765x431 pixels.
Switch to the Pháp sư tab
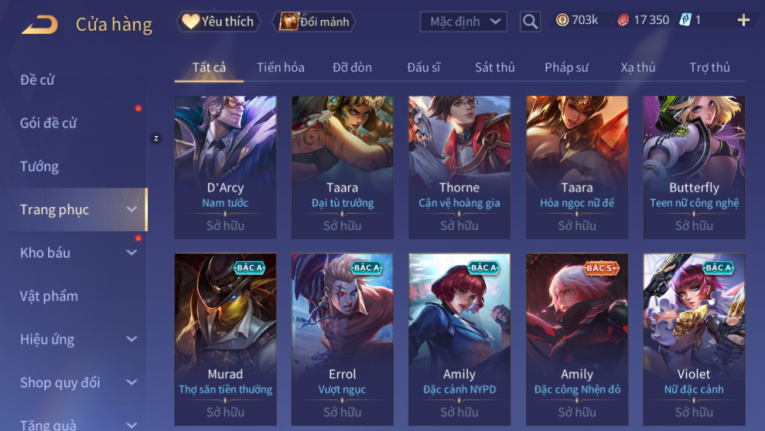tap(566, 67)
